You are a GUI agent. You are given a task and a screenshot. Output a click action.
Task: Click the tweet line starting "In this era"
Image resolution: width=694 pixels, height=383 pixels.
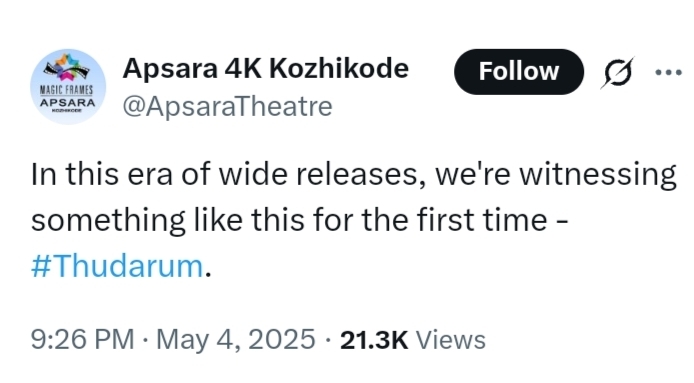(354, 174)
